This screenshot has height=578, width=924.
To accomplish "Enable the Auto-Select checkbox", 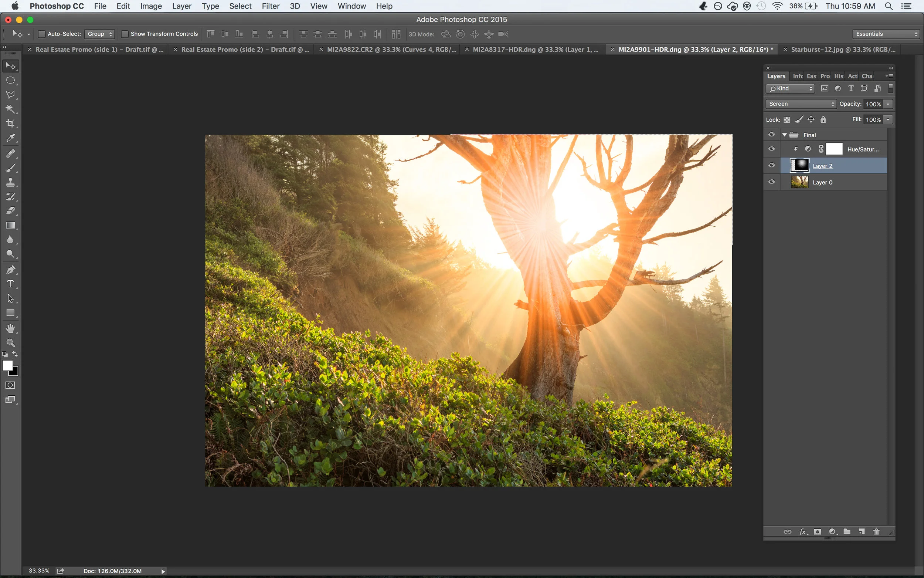I will point(42,34).
